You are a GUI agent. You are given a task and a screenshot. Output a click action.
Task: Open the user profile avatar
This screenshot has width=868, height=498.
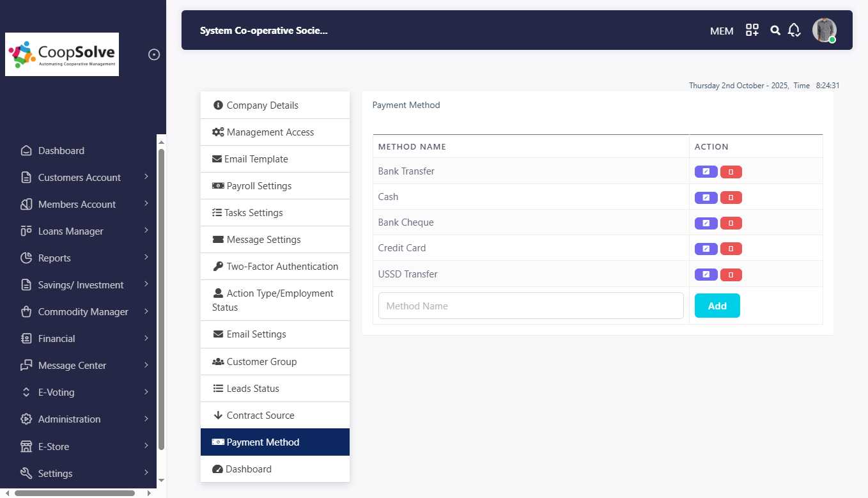click(x=824, y=30)
